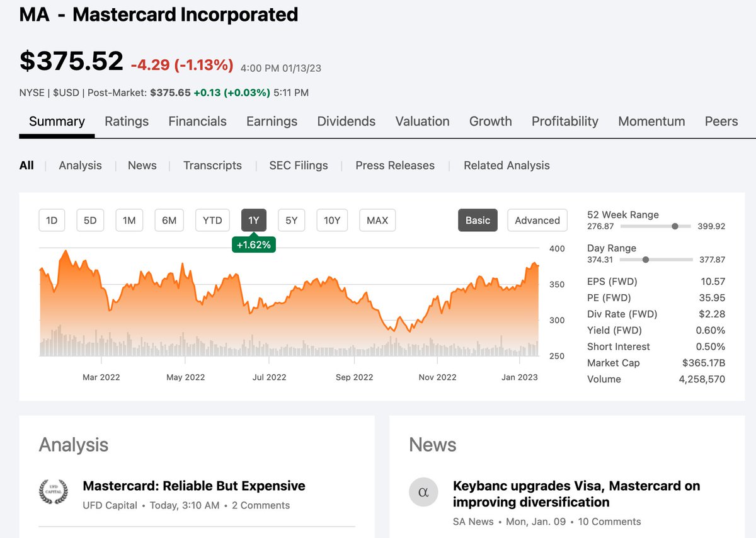756x538 pixels.
Task: Set chart range to YTD
Action: pyautogui.click(x=212, y=220)
